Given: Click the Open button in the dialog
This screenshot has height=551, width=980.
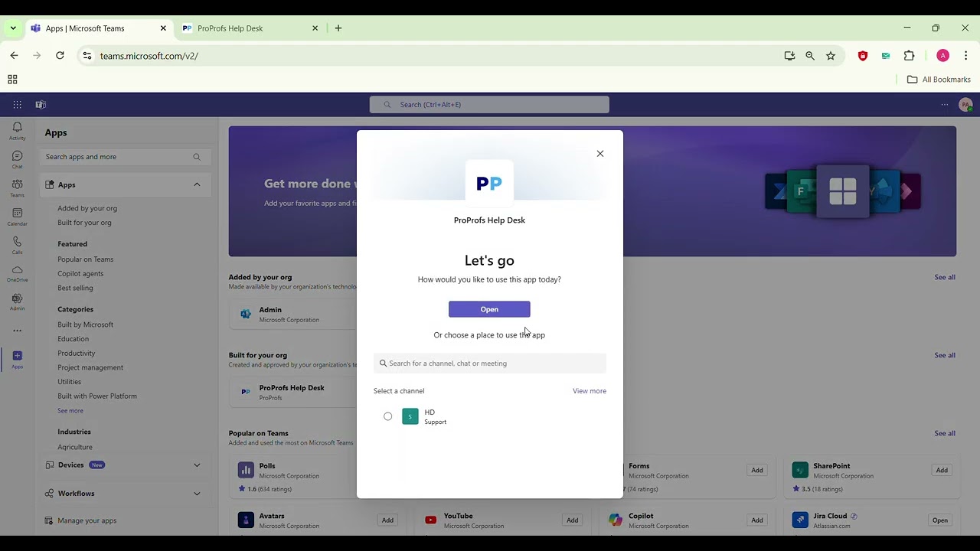Looking at the screenshot, I should coord(489,309).
